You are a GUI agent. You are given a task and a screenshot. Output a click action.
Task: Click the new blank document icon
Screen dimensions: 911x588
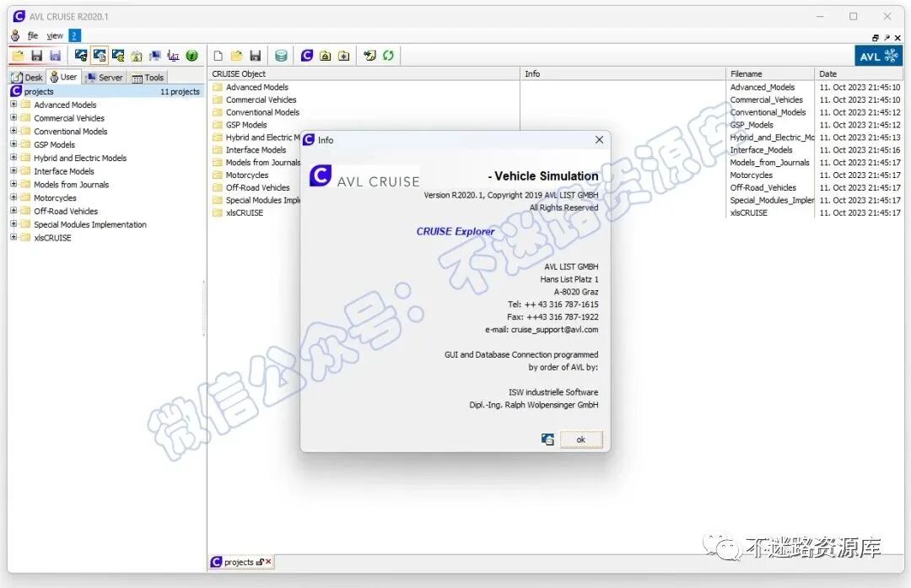[218, 56]
